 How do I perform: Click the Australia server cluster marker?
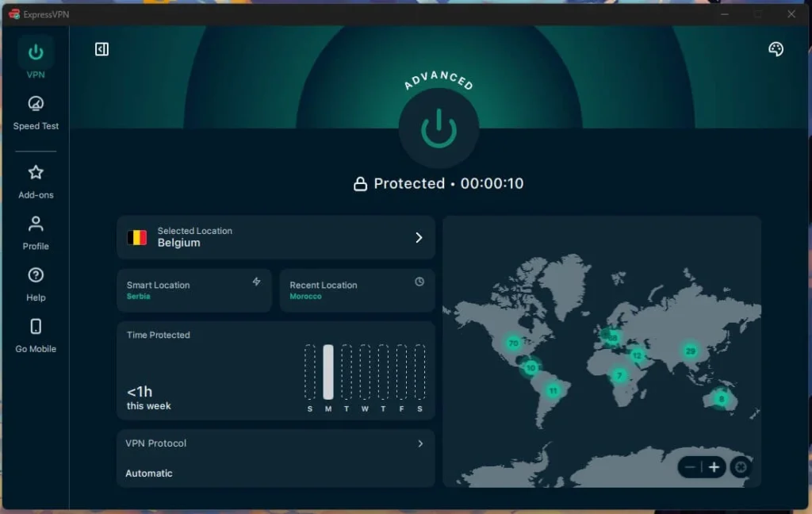pos(721,398)
